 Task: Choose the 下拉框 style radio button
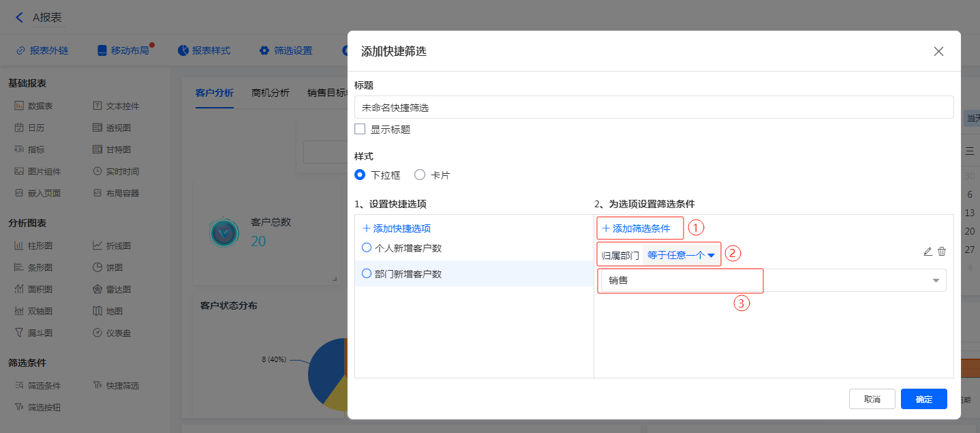pyautogui.click(x=361, y=175)
